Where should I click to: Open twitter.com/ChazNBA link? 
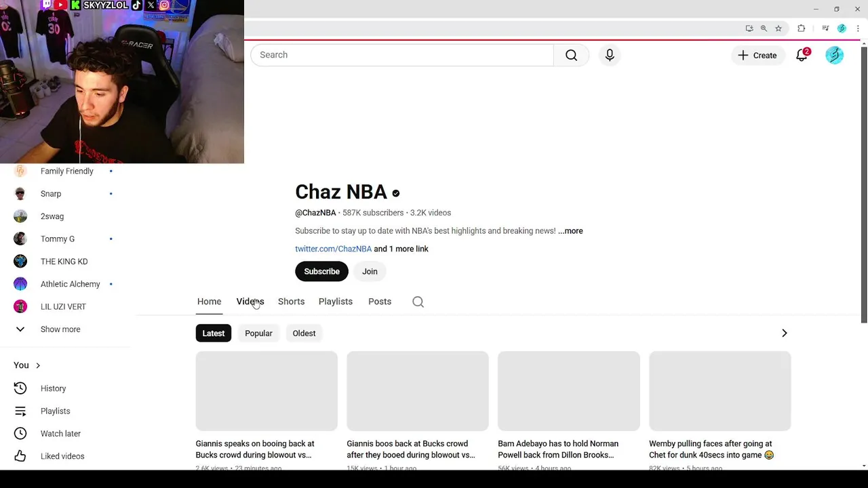[x=333, y=249]
